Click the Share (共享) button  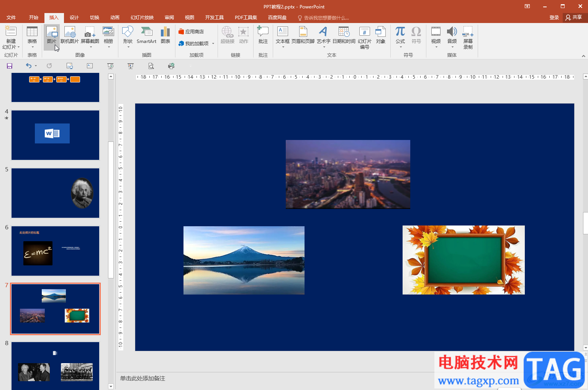(574, 17)
